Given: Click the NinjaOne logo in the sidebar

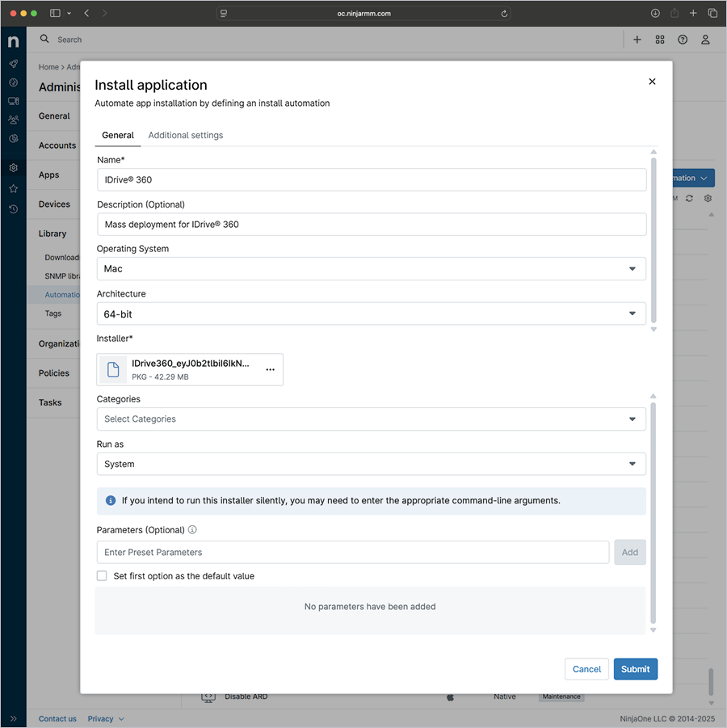Looking at the screenshot, I should pos(13,41).
